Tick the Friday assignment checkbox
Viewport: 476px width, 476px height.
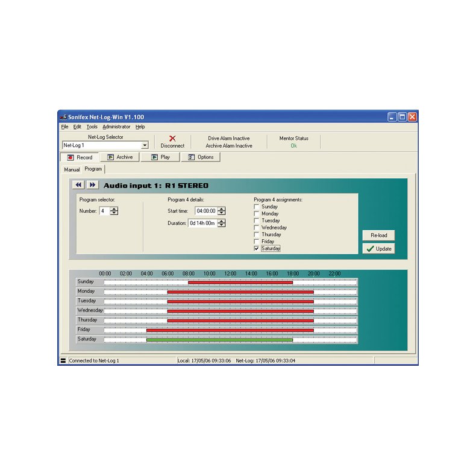pos(257,242)
